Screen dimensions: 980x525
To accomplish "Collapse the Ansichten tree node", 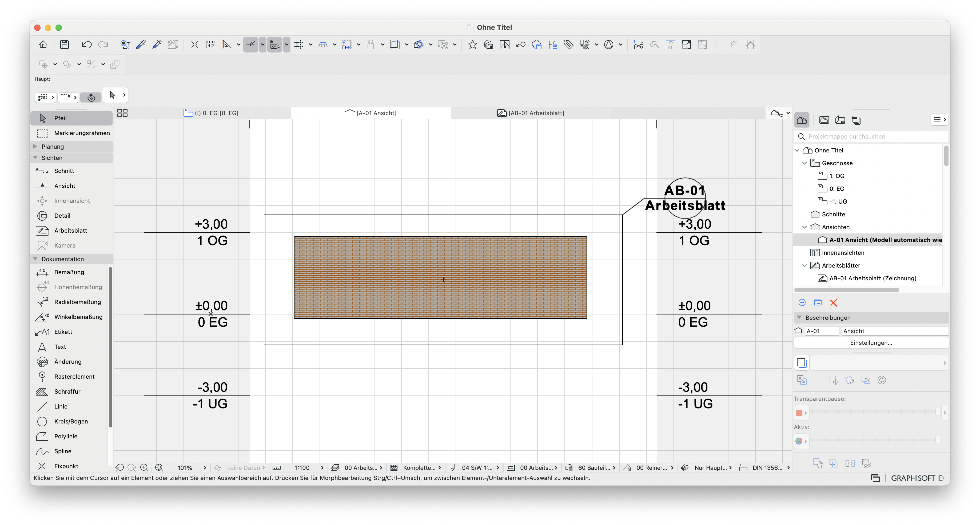I will [x=804, y=227].
